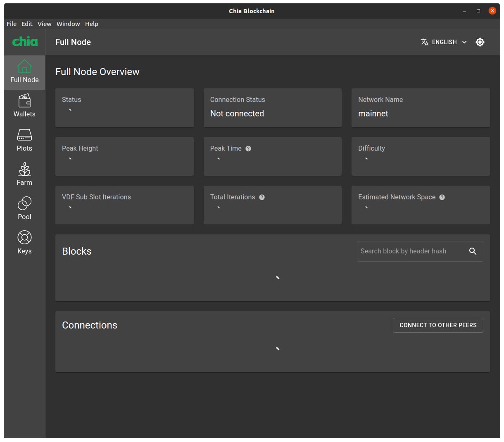Click Peak Time help icon

point(248,149)
